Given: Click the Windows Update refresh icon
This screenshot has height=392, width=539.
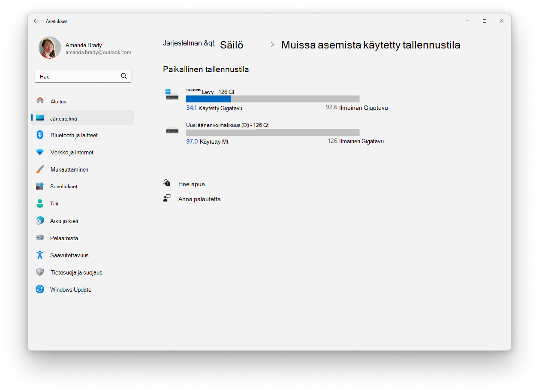Looking at the screenshot, I should click(40, 289).
